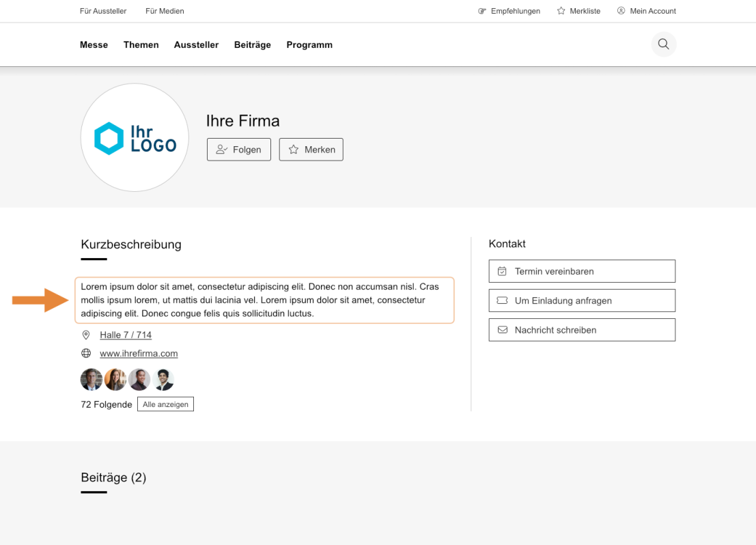756x545 pixels.
Task: Bookmark the company with the Merken button
Action: (311, 149)
